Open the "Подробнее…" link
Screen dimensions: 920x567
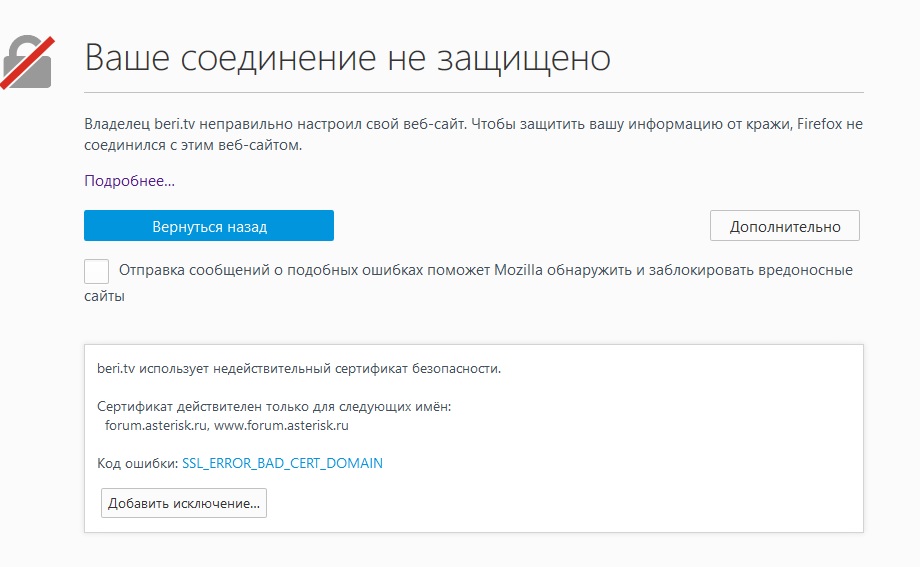129,181
